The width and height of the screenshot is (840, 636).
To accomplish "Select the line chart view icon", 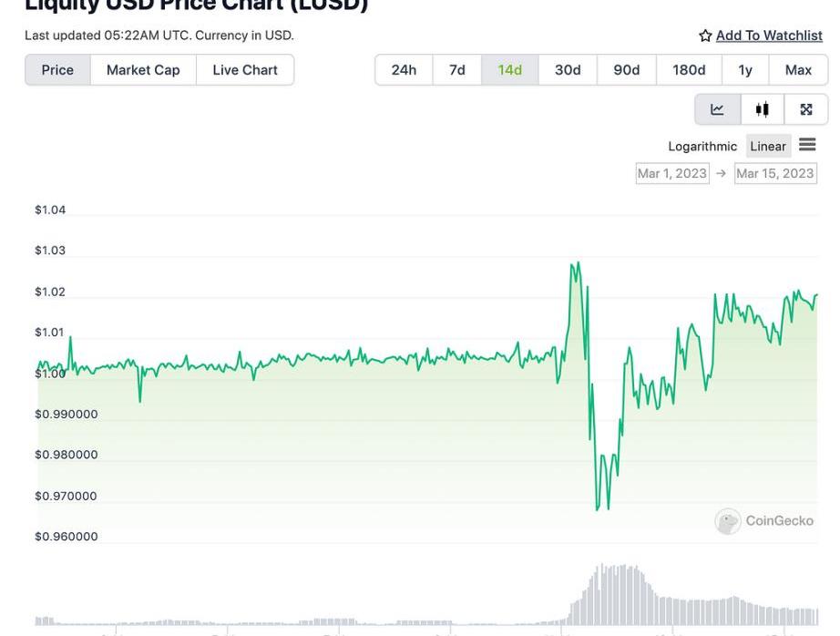I will (717, 109).
